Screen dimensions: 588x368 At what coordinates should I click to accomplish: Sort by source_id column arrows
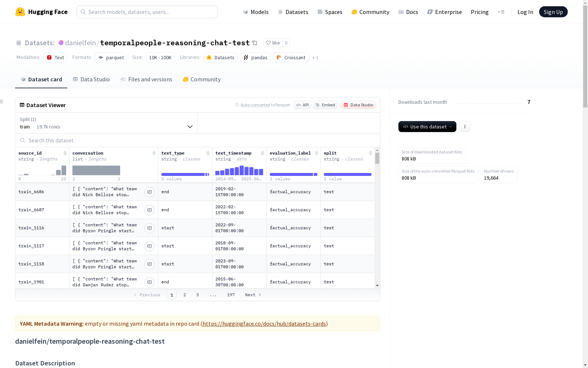[65, 153]
